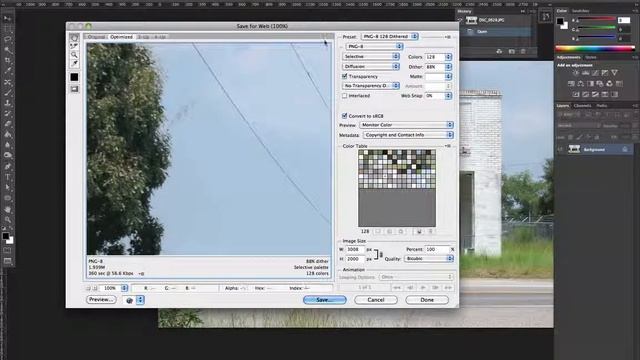Click the Preview button

tap(101, 300)
